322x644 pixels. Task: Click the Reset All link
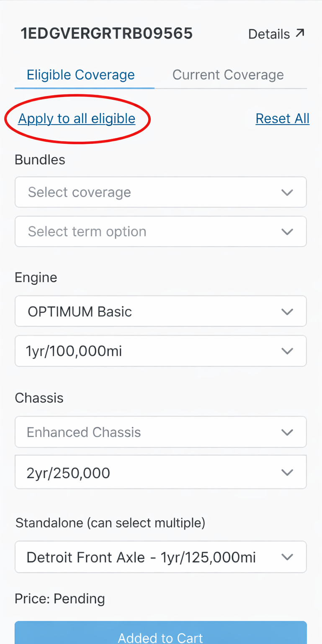pyautogui.click(x=283, y=119)
